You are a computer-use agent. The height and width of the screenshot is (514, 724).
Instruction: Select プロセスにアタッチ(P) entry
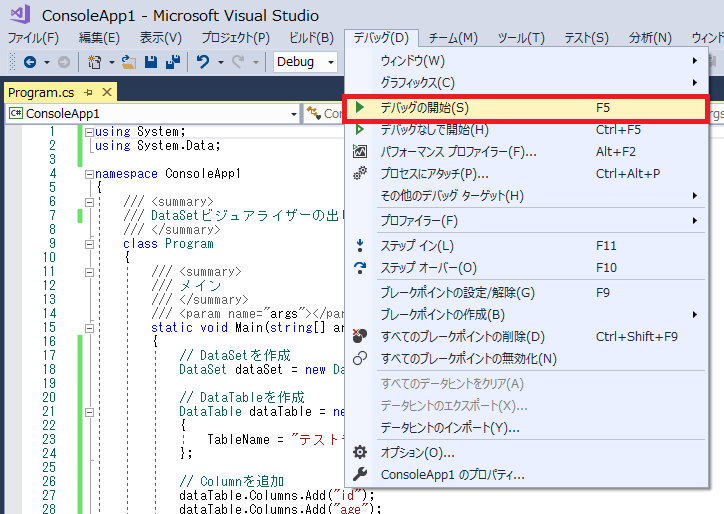(527, 173)
